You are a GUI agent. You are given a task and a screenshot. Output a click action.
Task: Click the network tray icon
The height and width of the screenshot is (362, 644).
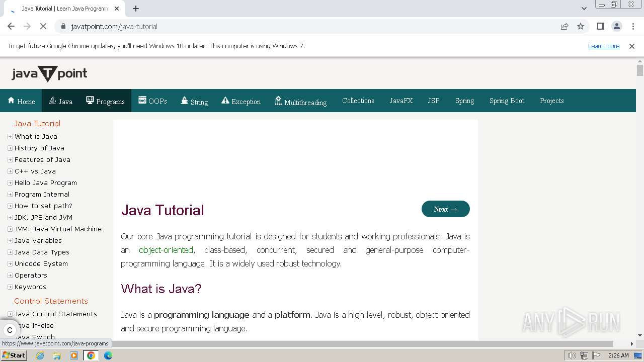click(584, 355)
